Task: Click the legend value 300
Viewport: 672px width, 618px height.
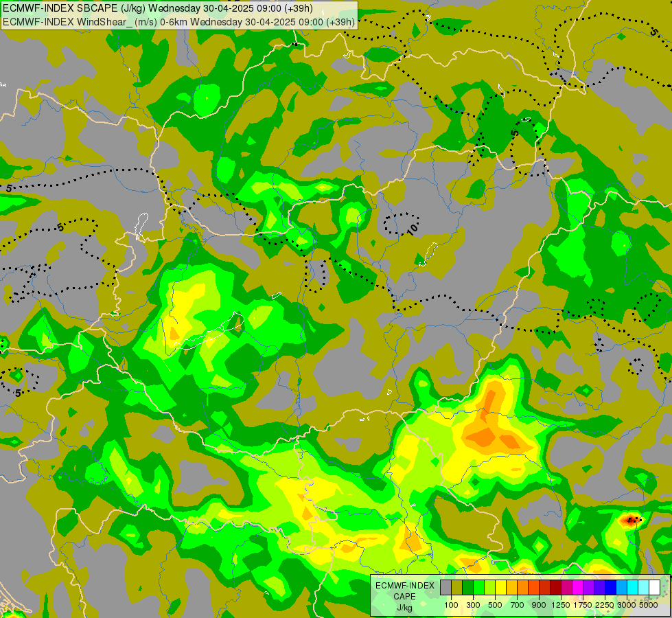Action: tap(473, 605)
